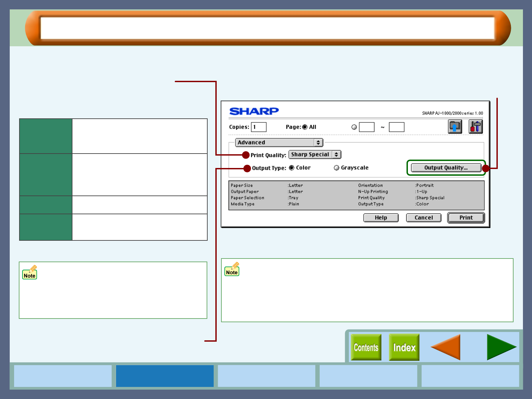The image size is (532, 399).
Task: Go to previous page with orange arrow
Action: tap(445, 347)
